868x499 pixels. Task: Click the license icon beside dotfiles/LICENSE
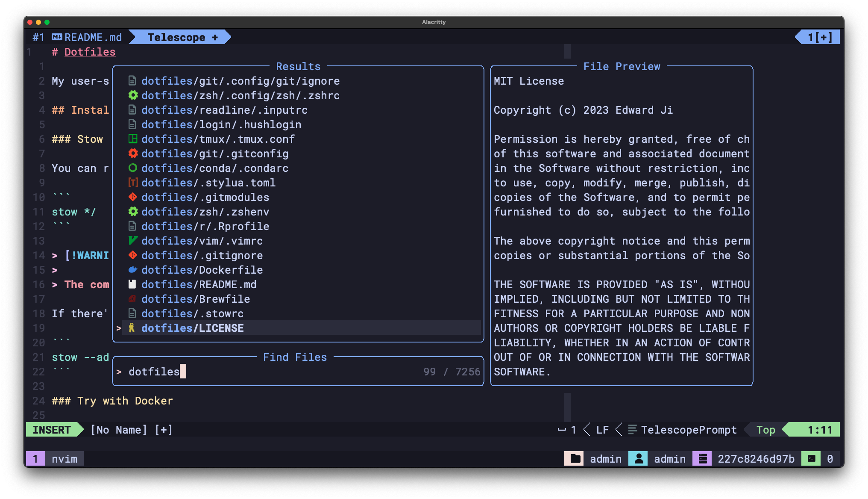click(x=132, y=328)
